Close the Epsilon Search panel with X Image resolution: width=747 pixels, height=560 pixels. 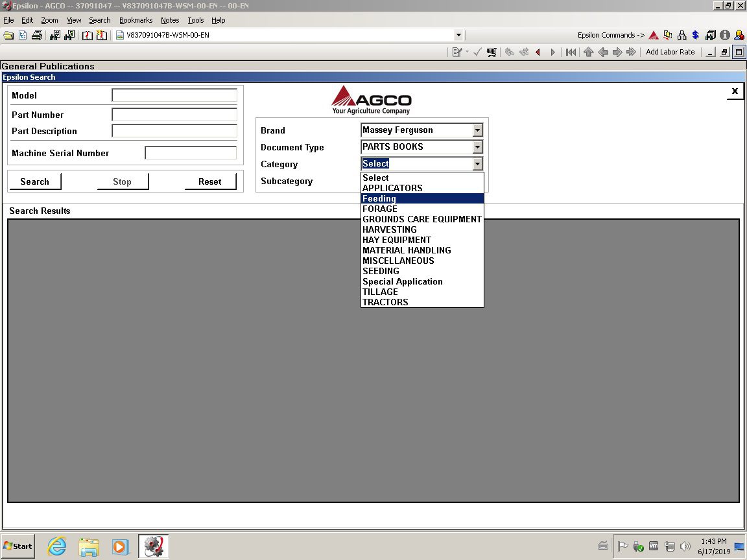point(735,91)
